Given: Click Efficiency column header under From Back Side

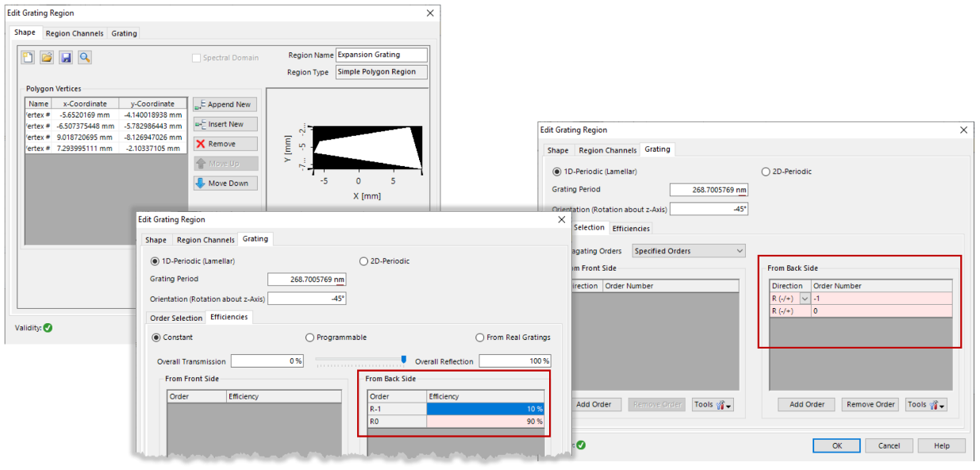Looking at the screenshot, I should [x=486, y=396].
